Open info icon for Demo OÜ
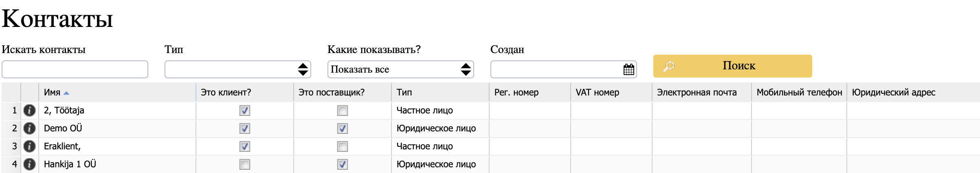 coord(29,128)
